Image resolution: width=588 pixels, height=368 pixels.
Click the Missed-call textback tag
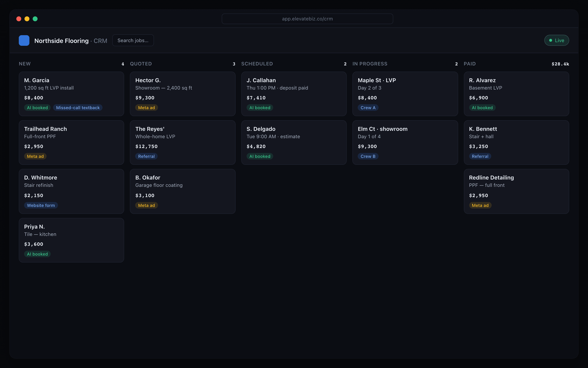78,108
